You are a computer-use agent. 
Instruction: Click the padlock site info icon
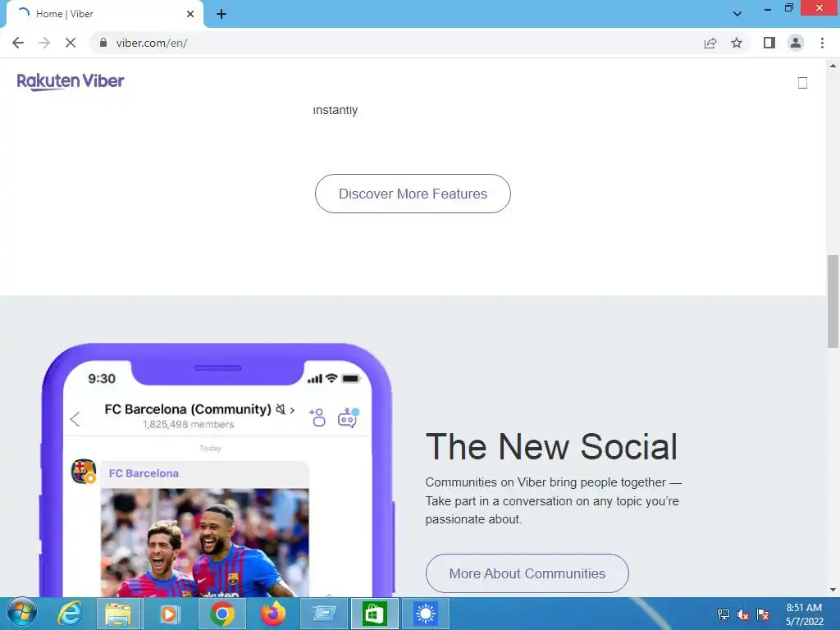click(x=103, y=43)
